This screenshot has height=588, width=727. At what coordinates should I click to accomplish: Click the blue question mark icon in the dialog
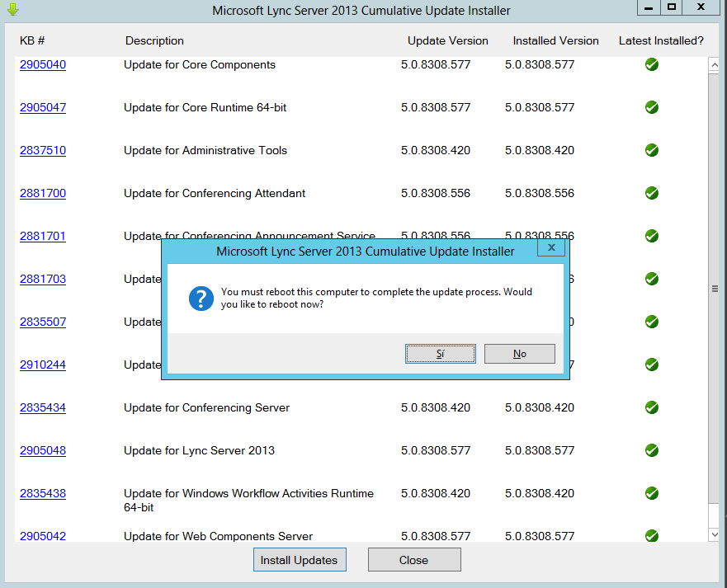tap(201, 299)
